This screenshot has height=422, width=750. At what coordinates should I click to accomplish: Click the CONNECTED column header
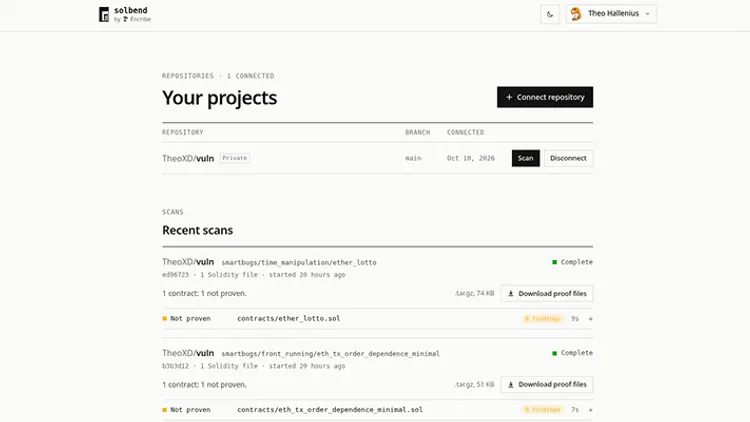(465, 133)
